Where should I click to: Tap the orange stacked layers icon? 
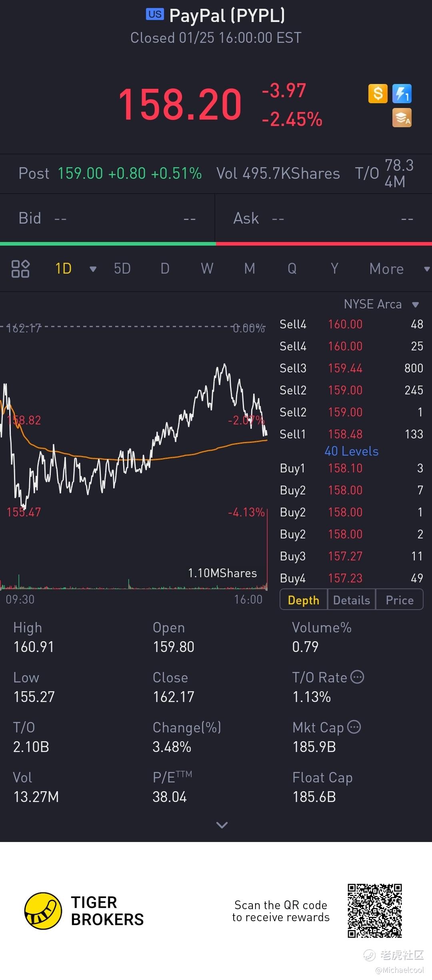402,118
